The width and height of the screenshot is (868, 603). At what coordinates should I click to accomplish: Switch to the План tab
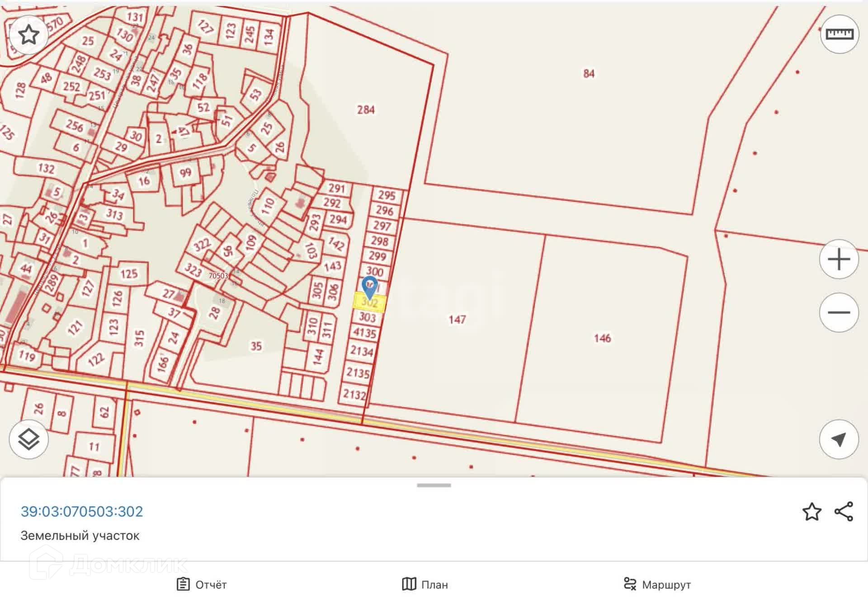(425, 584)
